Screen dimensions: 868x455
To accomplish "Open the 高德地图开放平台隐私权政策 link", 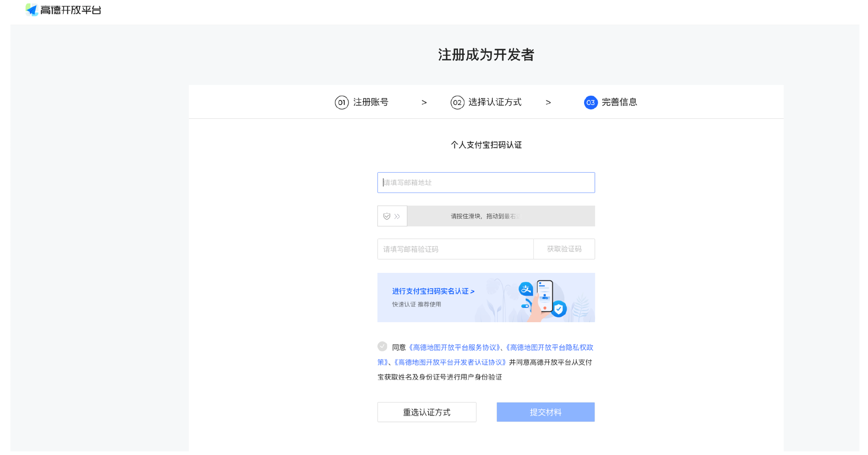I will coord(550,347).
